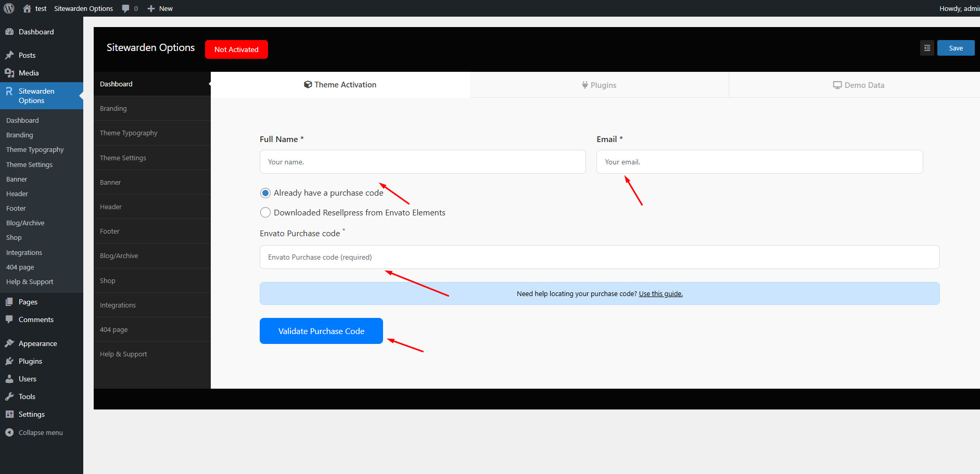Click the Full Name input field
This screenshot has width=980, height=474.
coord(423,162)
